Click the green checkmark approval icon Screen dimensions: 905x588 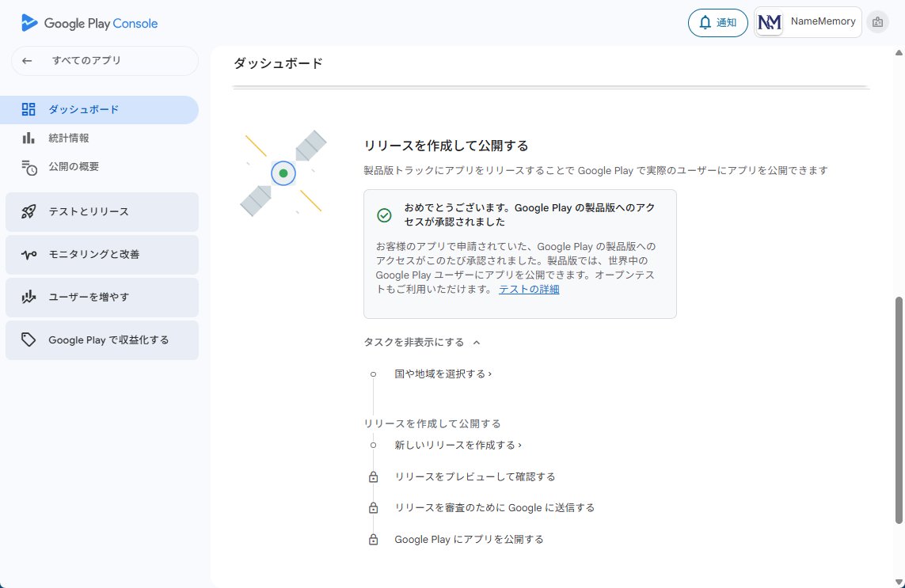point(384,215)
